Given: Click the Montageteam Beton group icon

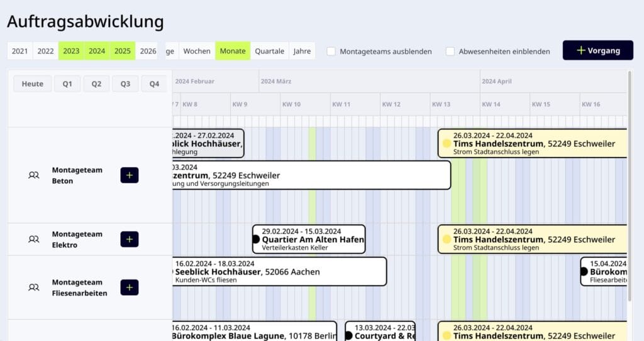Looking at the screenshot, I should point(34,175).
